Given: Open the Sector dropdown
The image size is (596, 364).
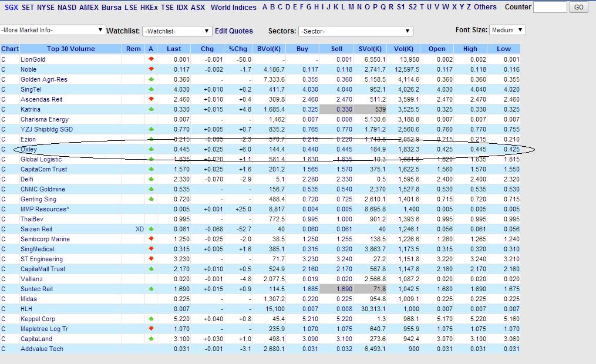Looking at the screenshot, I should click(356, 31).
